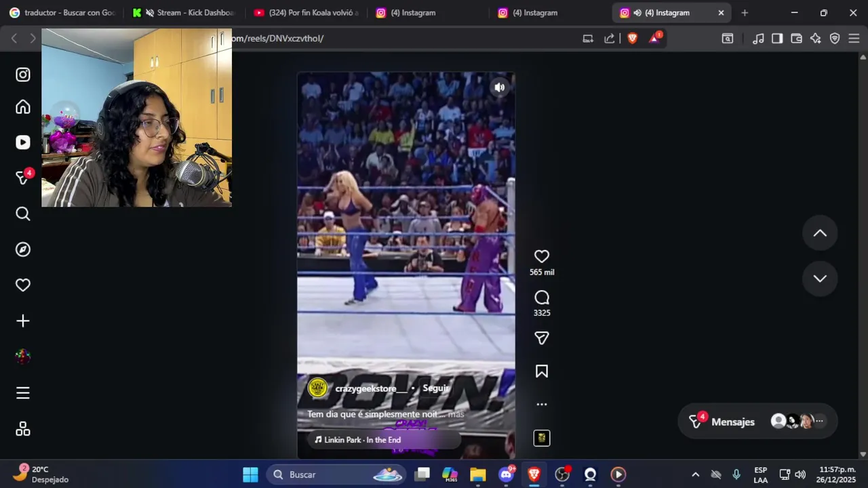This screenshot has height=488, width=868.
Task: Mute the reel audio speaker button
Action: coord(500,87)
